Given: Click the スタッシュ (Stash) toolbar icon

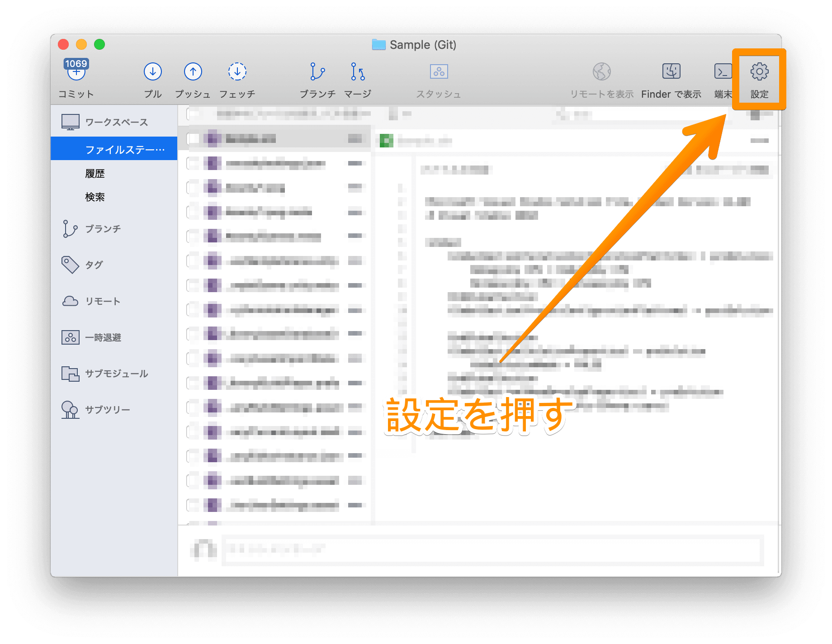Looking at the screenshot, I should 439,71.
